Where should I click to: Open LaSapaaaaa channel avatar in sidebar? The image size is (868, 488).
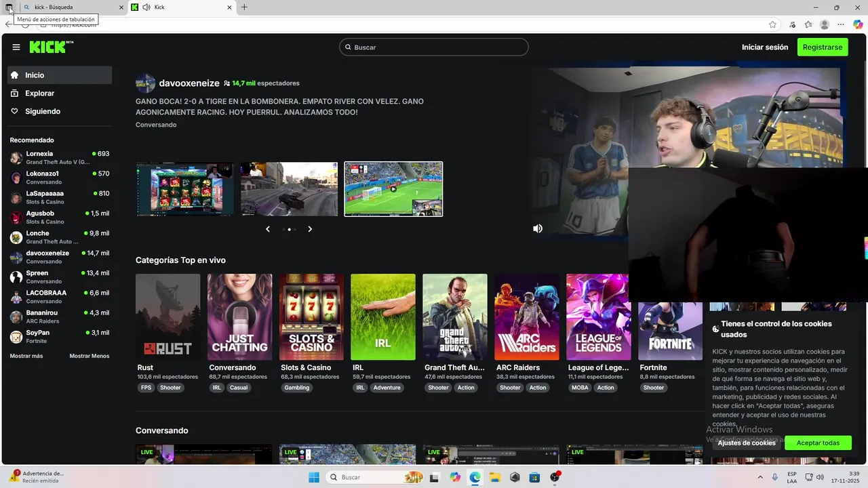(x=16, y=198)
